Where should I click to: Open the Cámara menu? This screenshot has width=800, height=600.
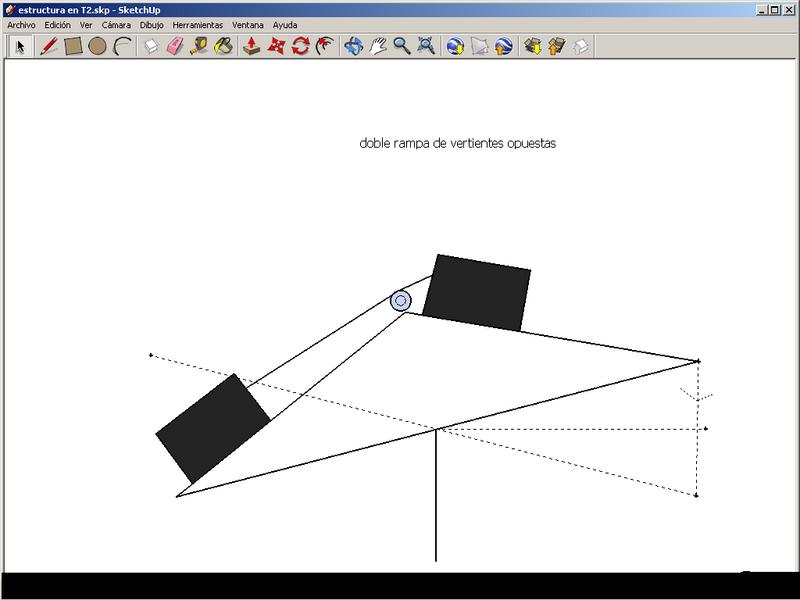(116, 24)
